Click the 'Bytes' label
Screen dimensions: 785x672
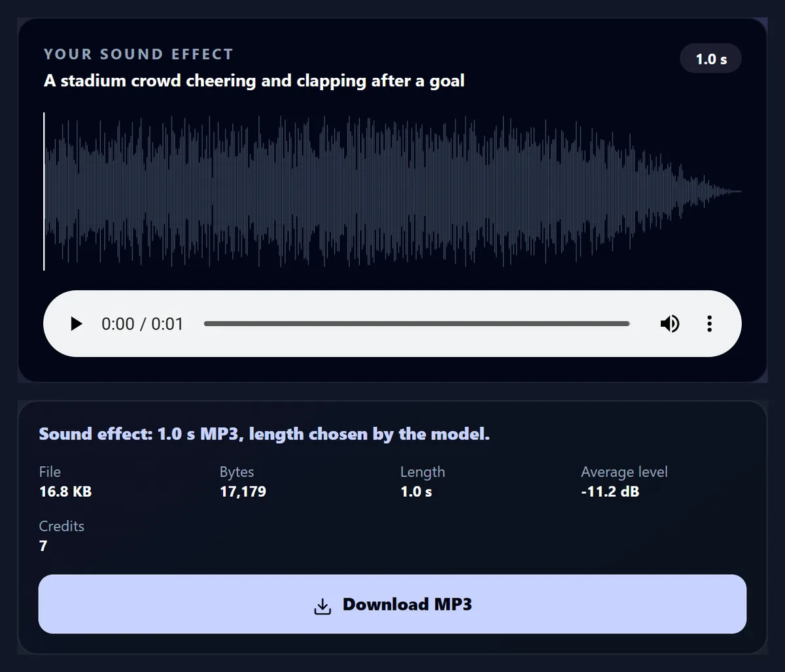(237, 472)
